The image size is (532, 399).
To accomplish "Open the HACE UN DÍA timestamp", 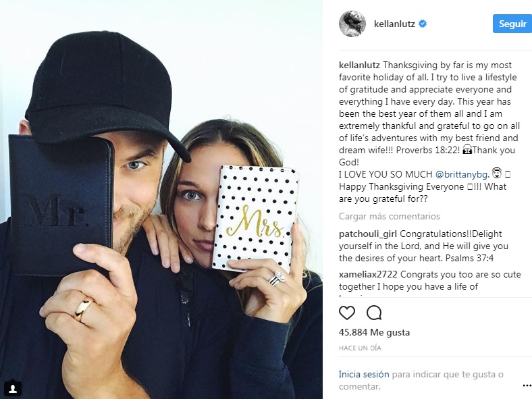I will [360, 348].
